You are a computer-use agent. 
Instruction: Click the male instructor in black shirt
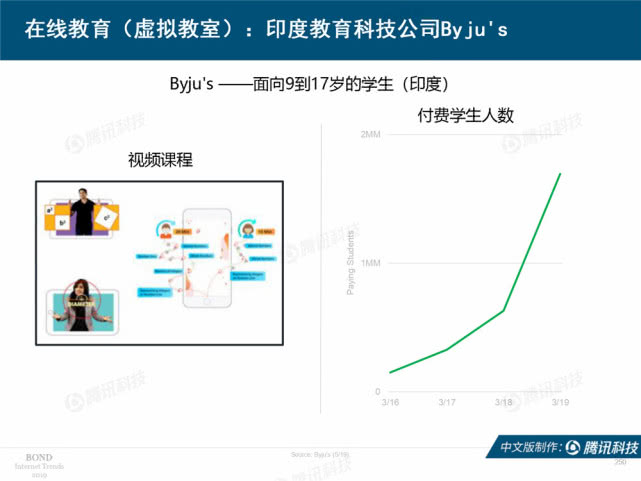click(x=83, y=212)
